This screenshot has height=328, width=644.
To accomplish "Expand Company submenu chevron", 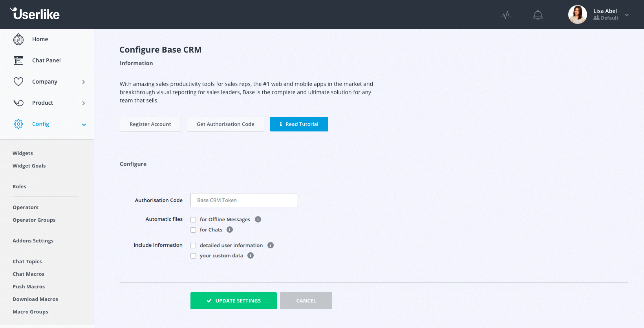I will tap(84, 82).
